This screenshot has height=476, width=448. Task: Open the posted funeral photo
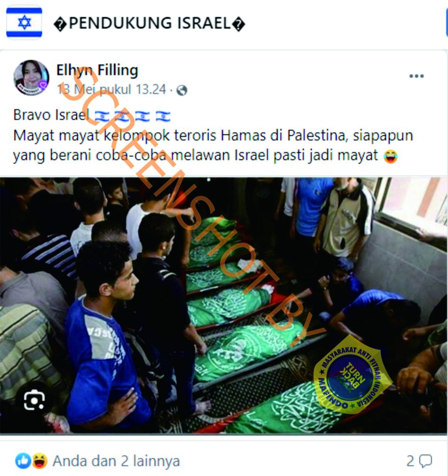(224, 305)
